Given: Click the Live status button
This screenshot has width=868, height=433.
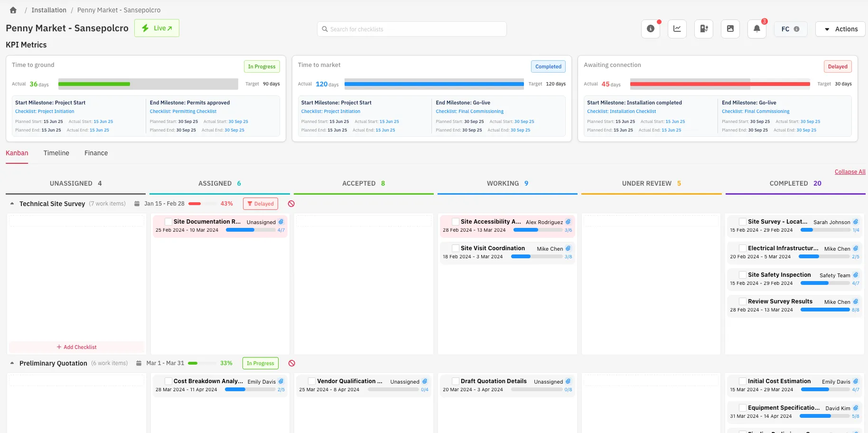Looking at the screenshot, I should 157,28.
